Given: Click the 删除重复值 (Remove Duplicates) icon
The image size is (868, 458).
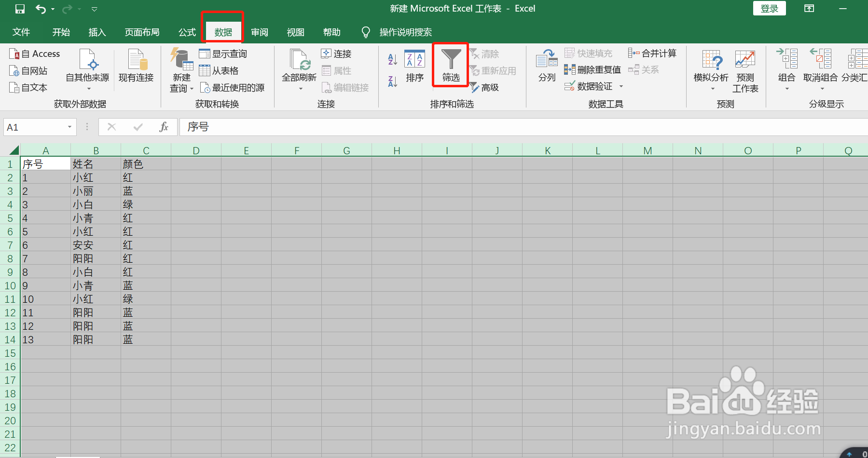Looking at the screenshot, I should point(570,69).
